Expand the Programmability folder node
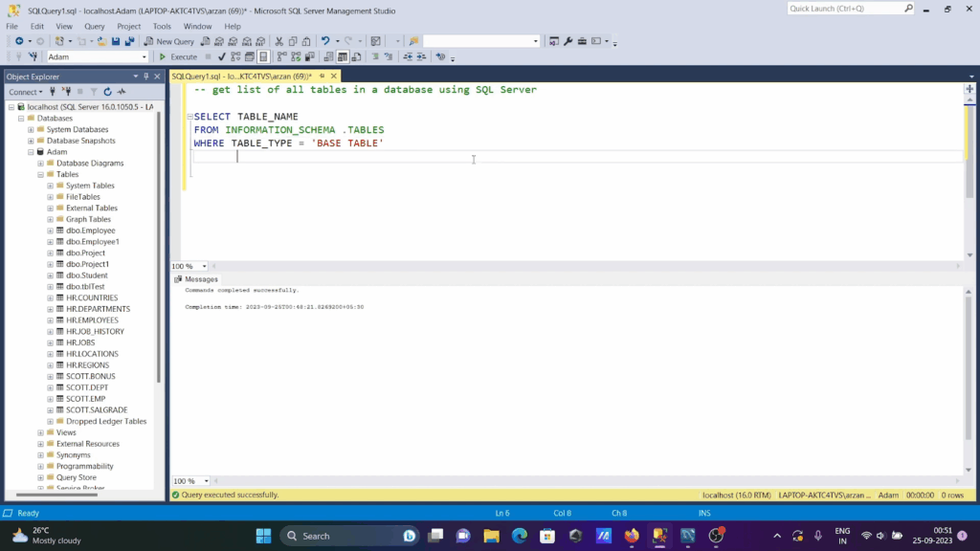Screen dimensions: 980x551 tap(40, 466)
